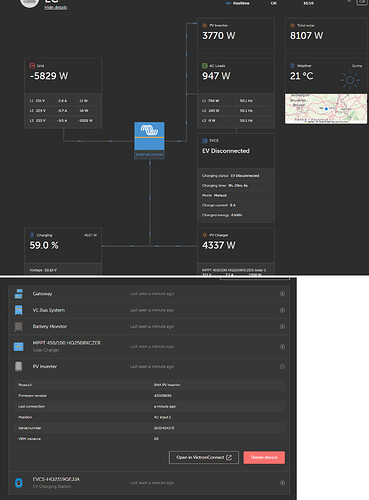369x500 pixels.
Task: Click the 21 °C temperature reading
Action: (x=301, y=76)
